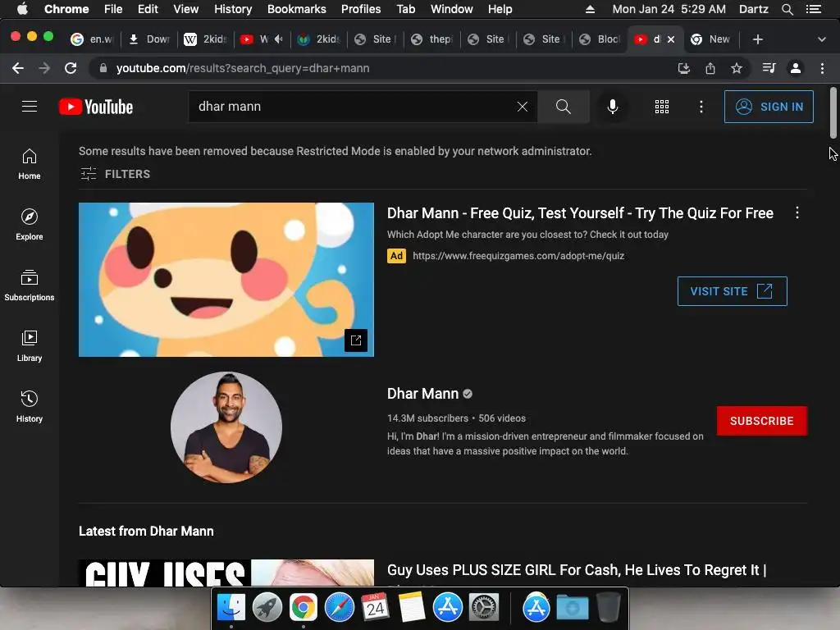Reload the page
840x630 pixels.
pyautogui.click(x=71, y=68)
